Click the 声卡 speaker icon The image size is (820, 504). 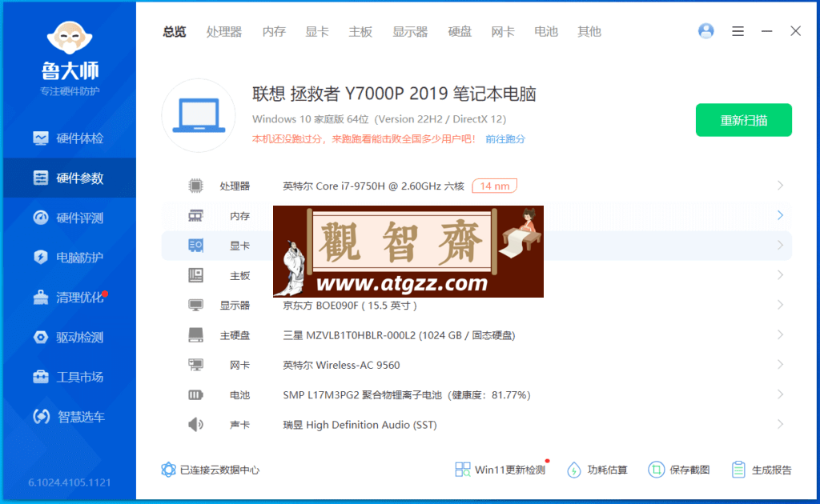click(195, 425)
